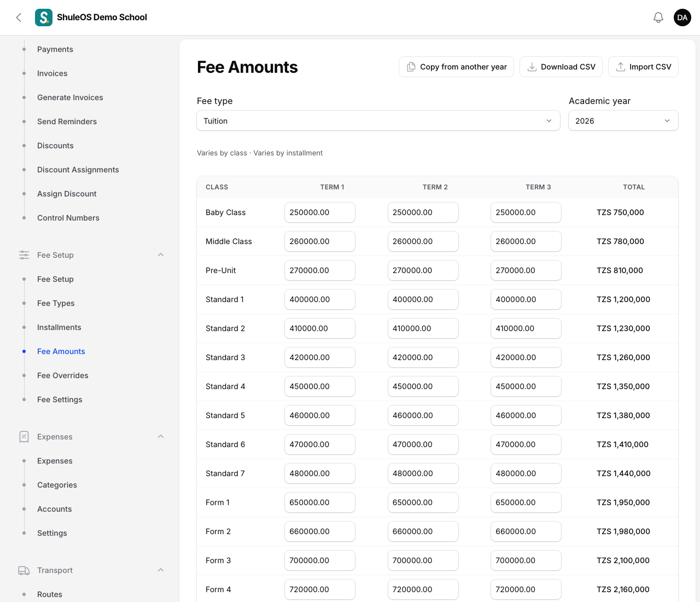
Task: Open Categories under Expenses
Action: (x=57, y=485)
